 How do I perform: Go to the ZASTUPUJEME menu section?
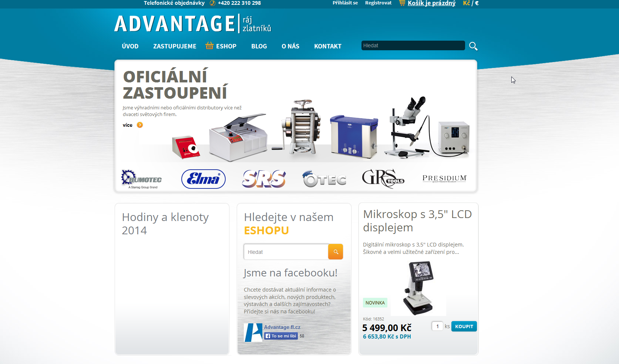(x=175, y=46)
